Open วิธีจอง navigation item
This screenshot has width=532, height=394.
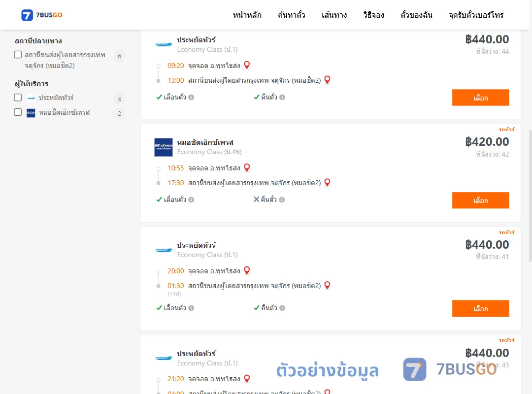point(373,15)
